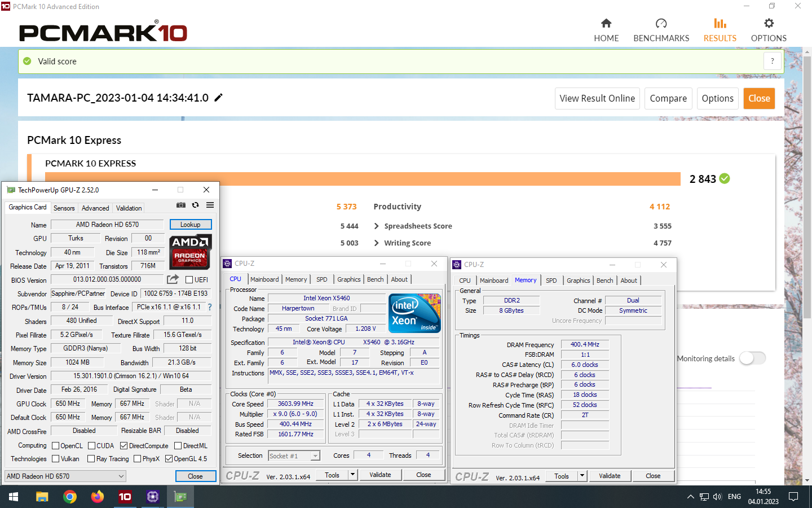Image resolution: width=812 pixels, height=508 pixels.
Task: Open SPD tab in right CPU-Z window
Action: point(551,281)
